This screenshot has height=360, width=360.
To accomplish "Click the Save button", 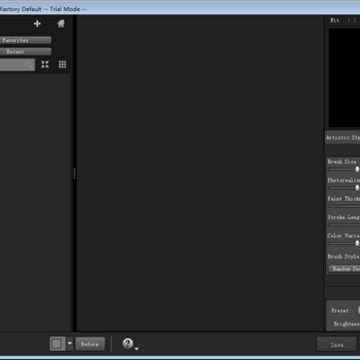I will (337, 345).
